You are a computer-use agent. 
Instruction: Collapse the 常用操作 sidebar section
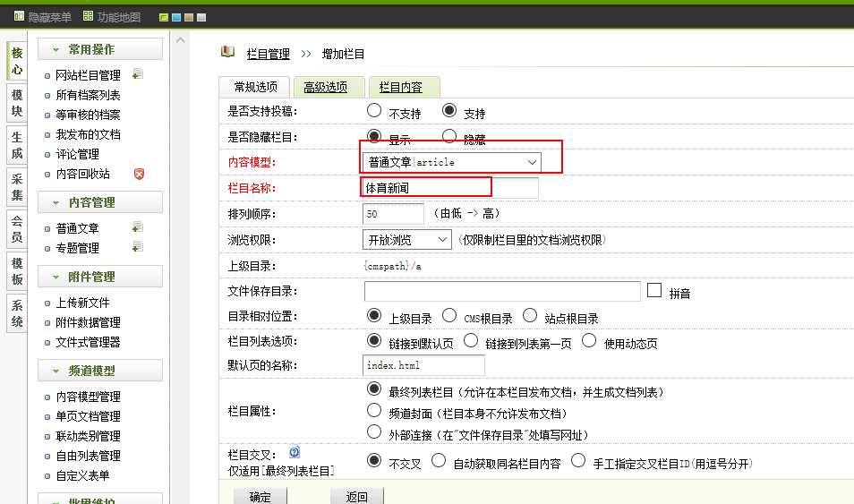pyautogui.click(x=56, y=49)
